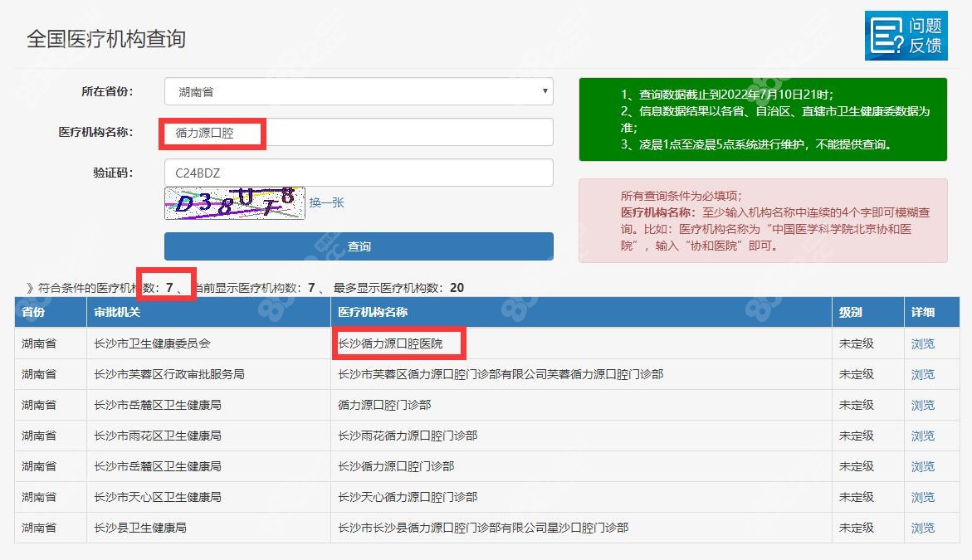The image size is (972, 560).
Task: Click 最多显示医疗机构数 count text
Action: (398, 288)
